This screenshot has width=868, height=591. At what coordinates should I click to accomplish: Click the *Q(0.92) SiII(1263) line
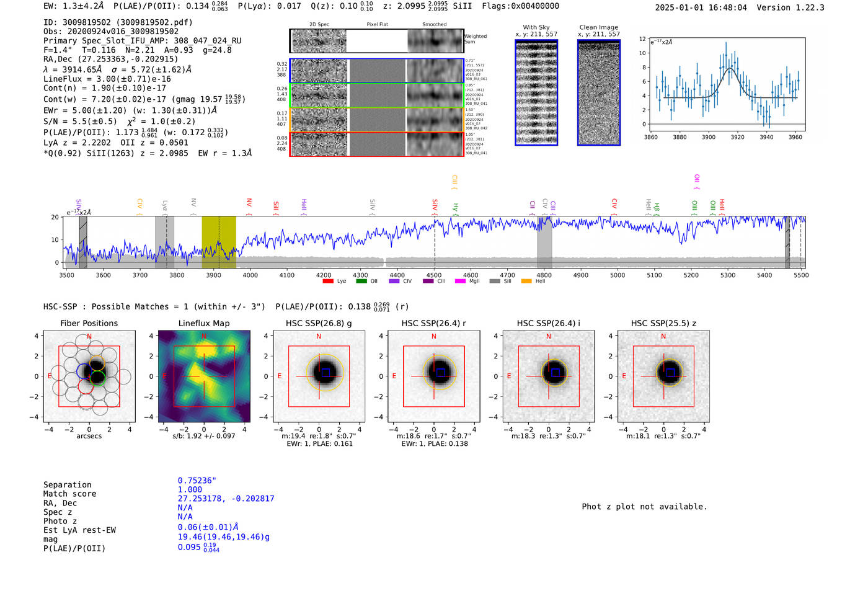click(x=148, y=153)
